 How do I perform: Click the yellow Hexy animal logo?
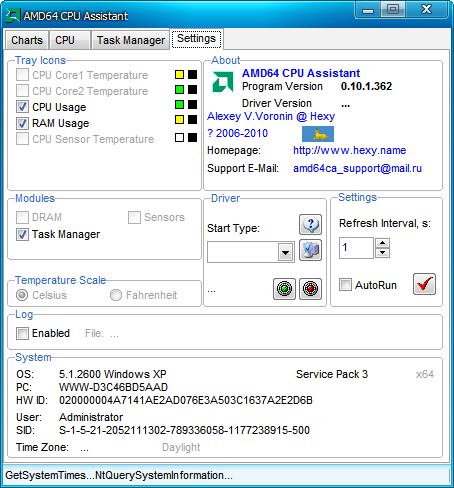click(318, 134)
